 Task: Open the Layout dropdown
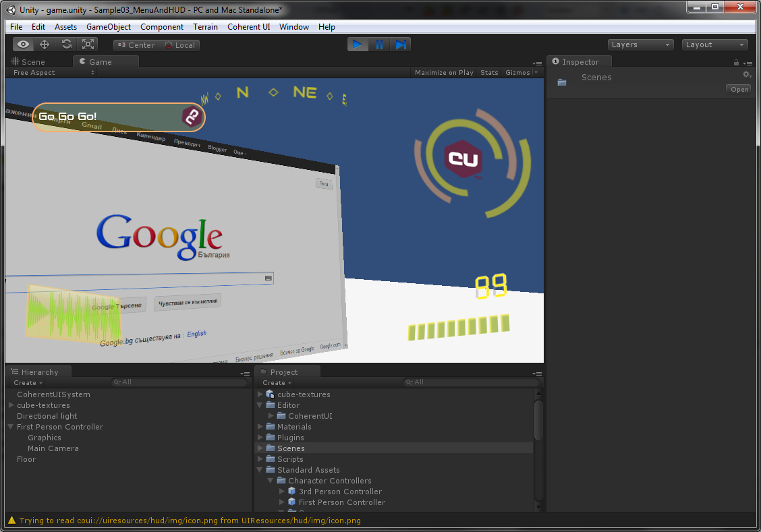(714, 45)
